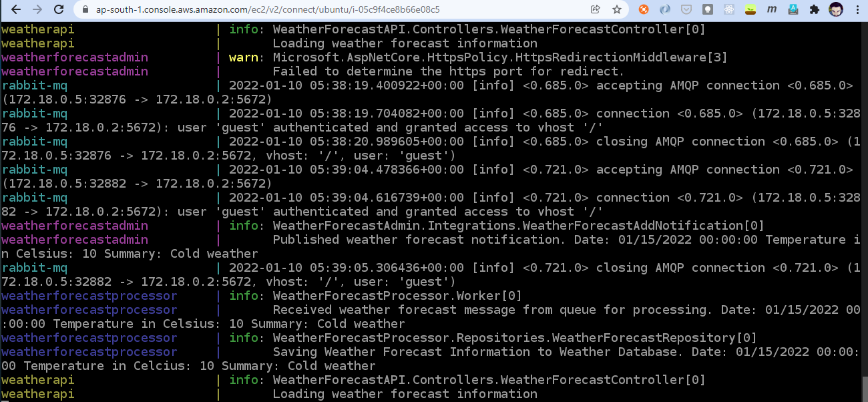
Task: Click the blue swirl extension icon
Action: (x=664, y=9)
